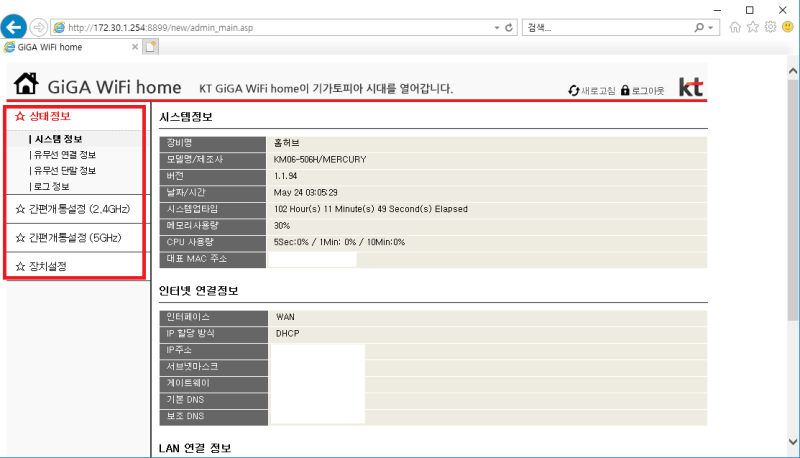Image resolution: width=800 pixels, height=458 pixels.
Task: Open the address bar history dropdown arrow
Action: tap(496, 28)
